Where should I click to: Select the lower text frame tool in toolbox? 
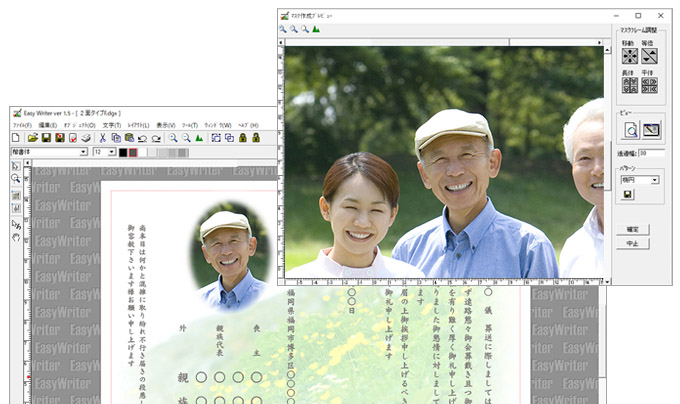tap(16, 208)
